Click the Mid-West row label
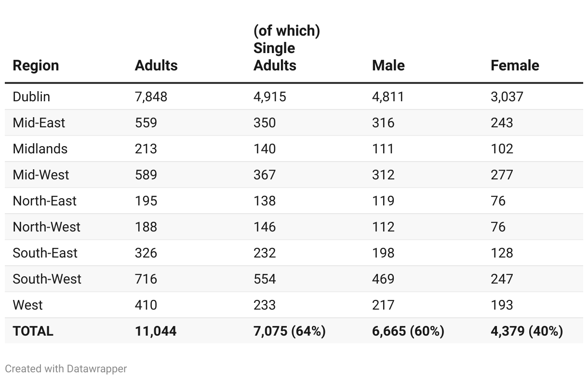Image resolution: width=588 pixels, height=380 pixels. 41,175
